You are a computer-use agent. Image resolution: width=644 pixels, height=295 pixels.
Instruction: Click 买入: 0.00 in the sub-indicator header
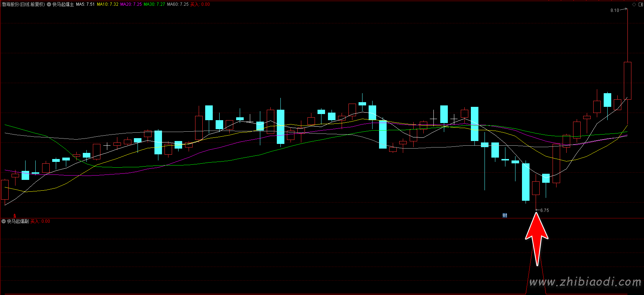pos(40,221)
